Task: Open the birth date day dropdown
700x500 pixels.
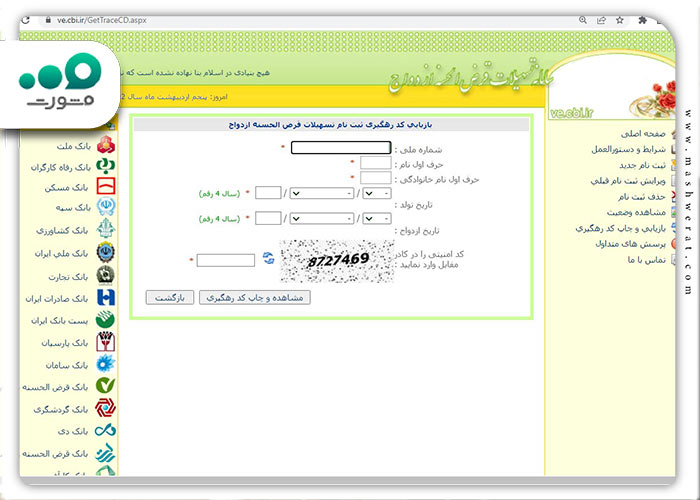Action: click(377, 193)
